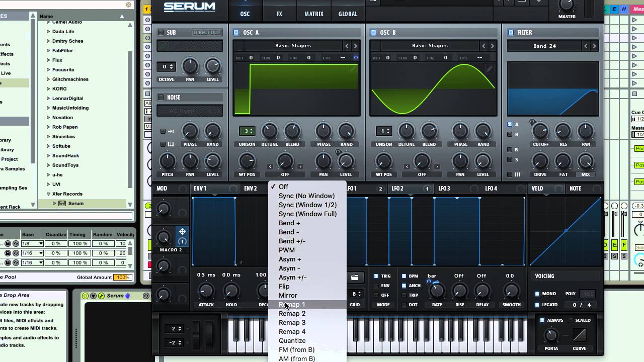
Task: Click the Filter Cutoff knob
Action: (x=540, y=131)
